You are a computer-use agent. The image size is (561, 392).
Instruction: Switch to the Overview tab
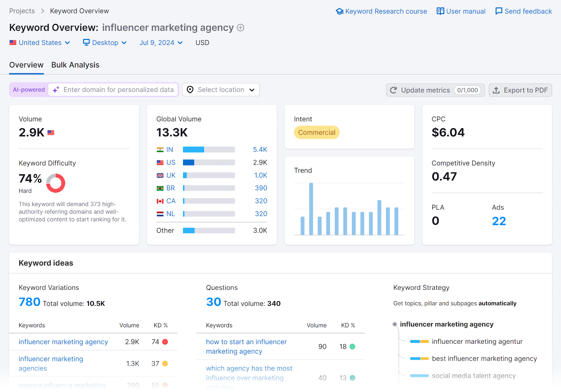[26, 65]
